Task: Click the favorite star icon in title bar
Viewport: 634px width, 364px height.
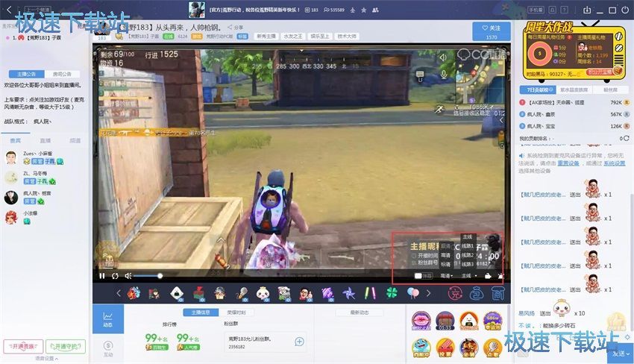Action: (x=364, y=10)
